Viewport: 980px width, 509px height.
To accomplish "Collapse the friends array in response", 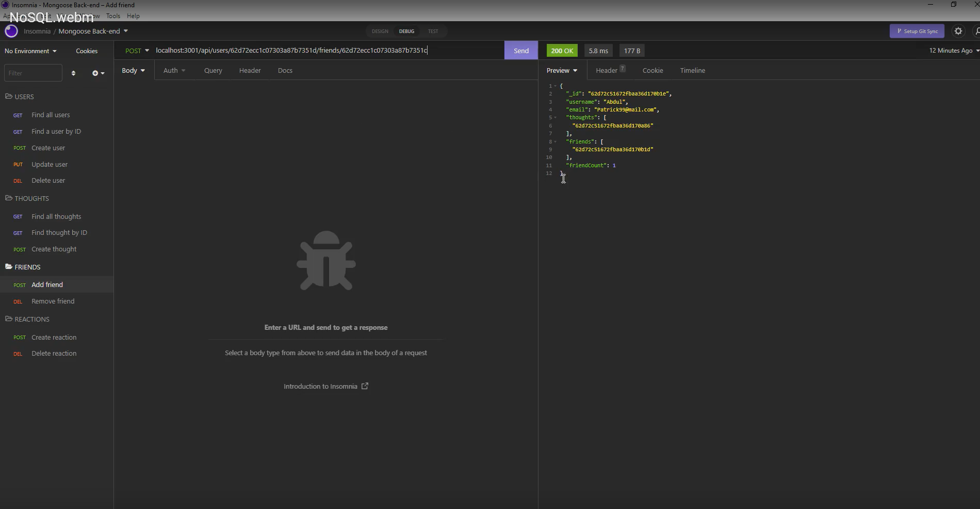I will point(556,141).
